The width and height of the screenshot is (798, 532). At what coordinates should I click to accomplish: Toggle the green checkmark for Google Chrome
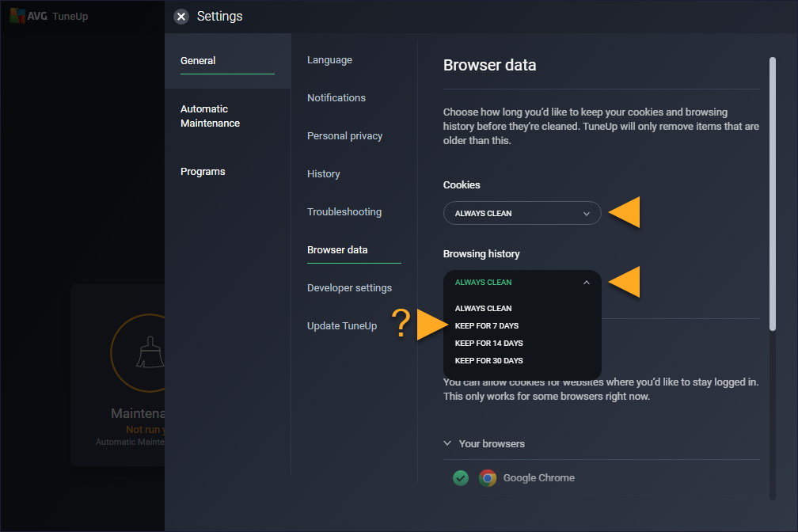pyautogui.click(x=461, y=478)
